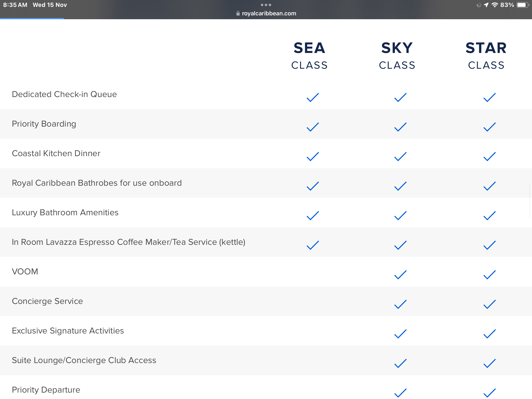Image resolution: width=532 pixels, height=399 pixels.
Task: Click Star Class checkmark for Priority Departure
Action: [x=490, y=393]
